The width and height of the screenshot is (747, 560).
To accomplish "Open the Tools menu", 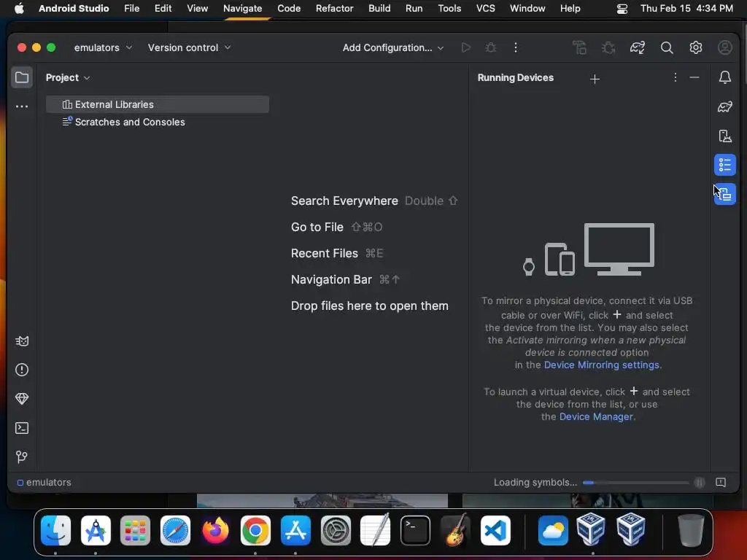I will click(x=449, y=8).
